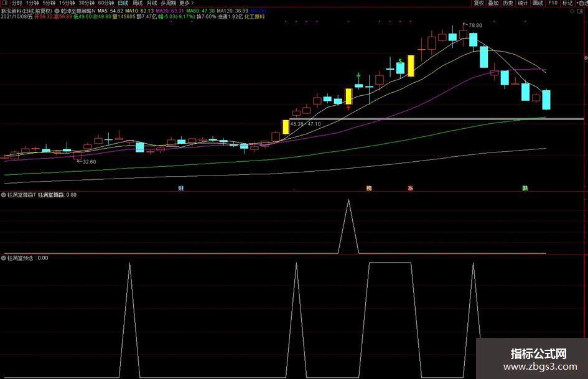Select the 30分钟 period
Viewport: 588px width, 379px height.
pyautogui.click(x=86, y=3)
